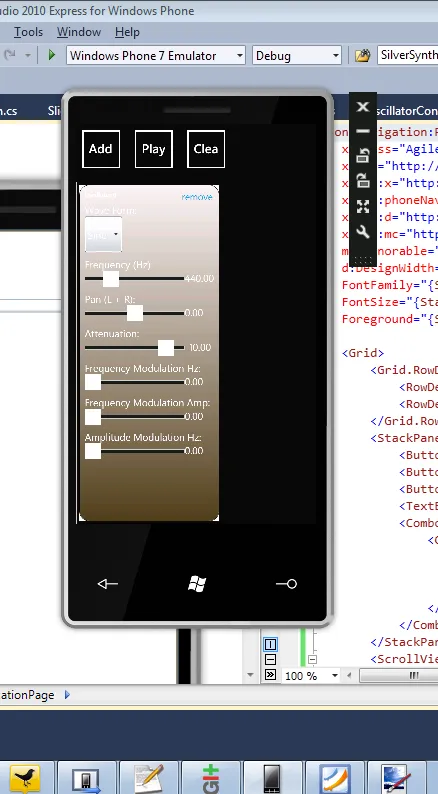Open the Window menu
The height and width of the screenshot is (794, 438).
point(78,32)
